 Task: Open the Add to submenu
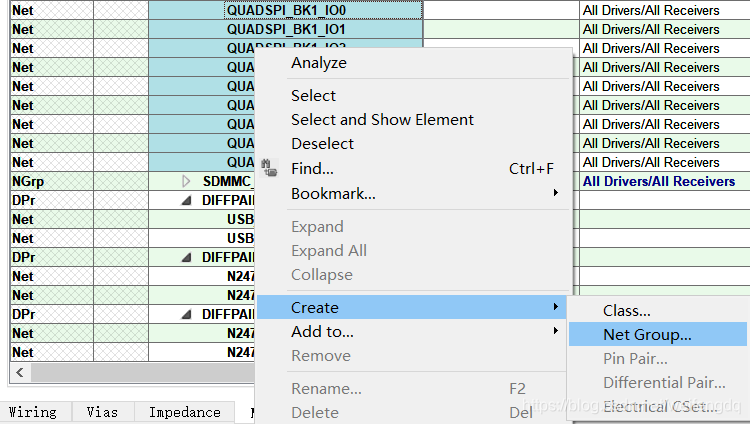[x=323, y=332]
